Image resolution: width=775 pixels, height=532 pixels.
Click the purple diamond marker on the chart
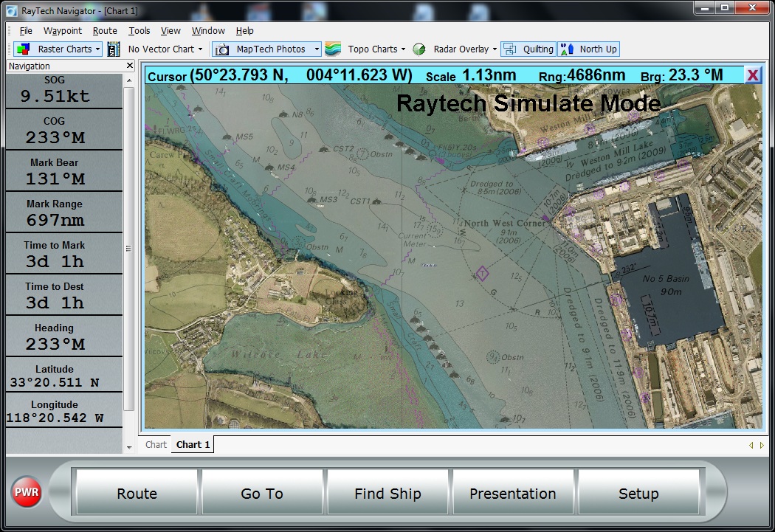tap(482, 273)
